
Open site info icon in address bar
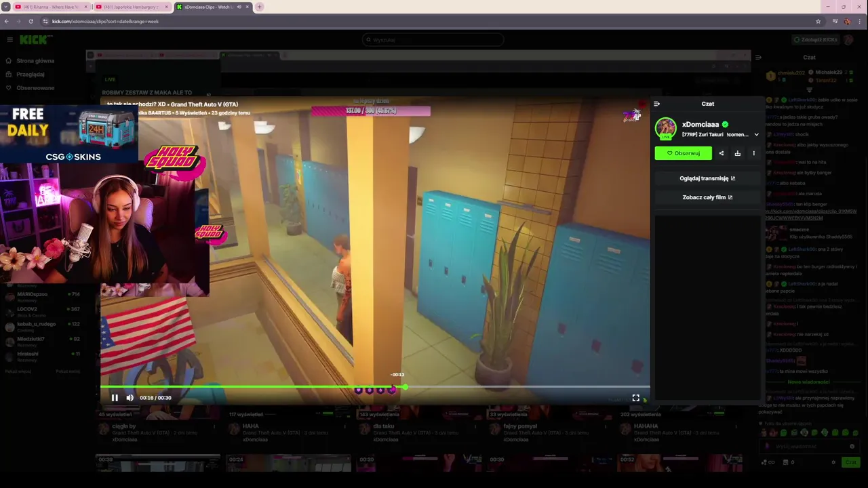click(x=45, y=21)
